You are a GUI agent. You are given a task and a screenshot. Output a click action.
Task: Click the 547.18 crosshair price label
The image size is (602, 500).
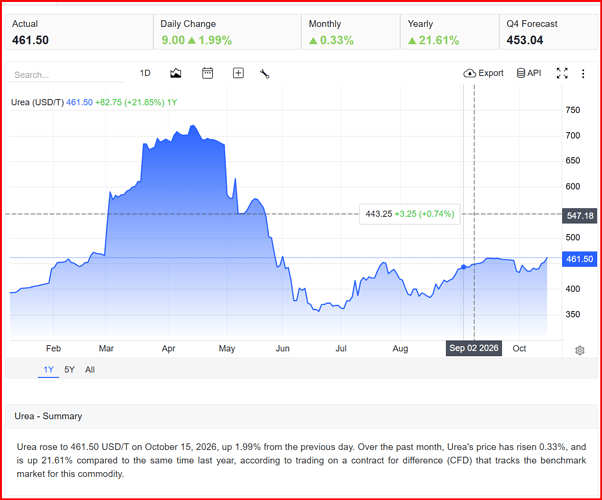[x=579, y=215]
